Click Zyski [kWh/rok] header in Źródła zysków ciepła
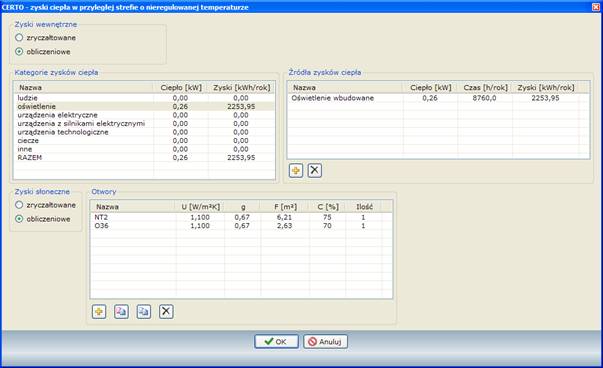Image resolution: width=603 pixels, height=368 pixels. [x=546, y=88]
